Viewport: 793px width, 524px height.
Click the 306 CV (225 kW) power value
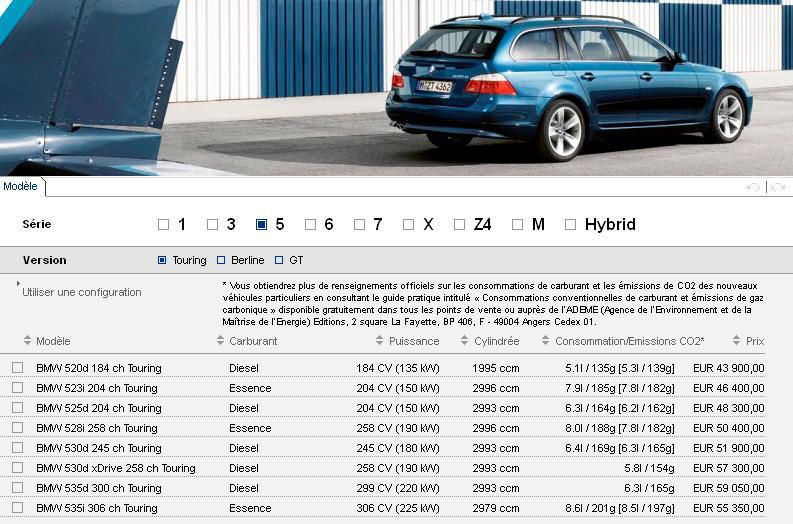tap(398, 508)
